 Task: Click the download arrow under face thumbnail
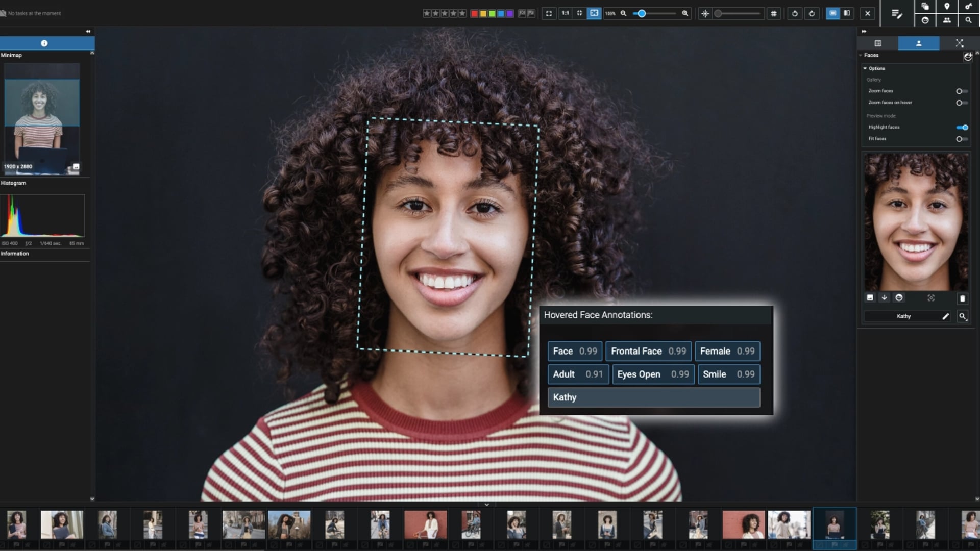[884, 298]
